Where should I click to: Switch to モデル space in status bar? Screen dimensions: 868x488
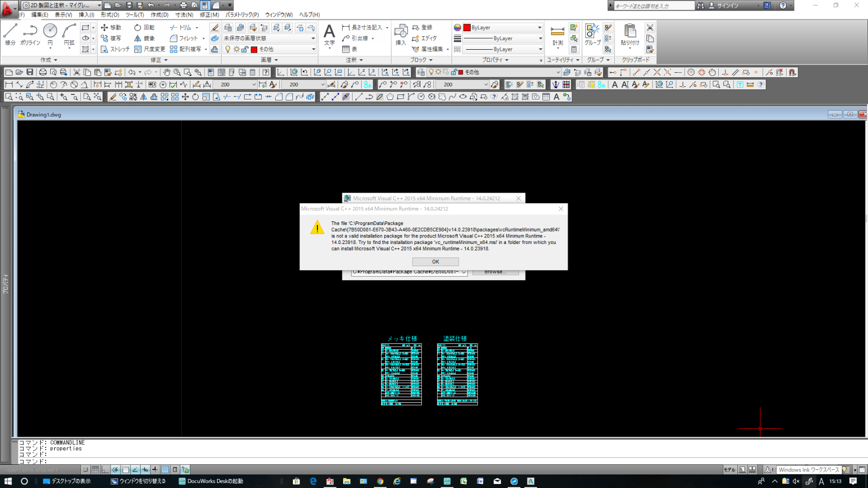pyautogui.click(x=729, y=470)
